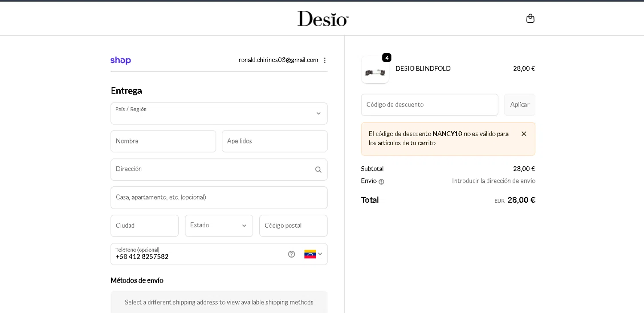Click the address search magnifier icon

click(318, 170)
